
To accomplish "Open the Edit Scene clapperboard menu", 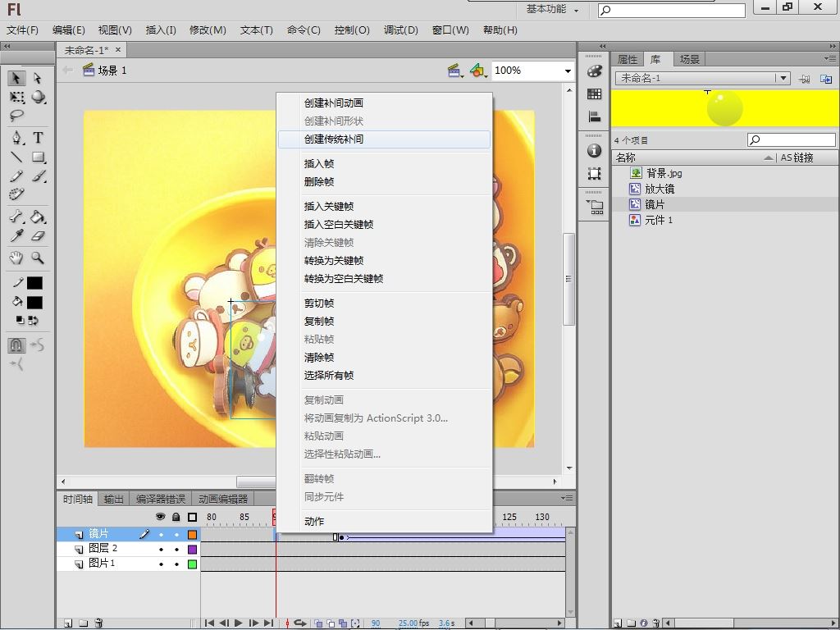I will pos(454,71).
